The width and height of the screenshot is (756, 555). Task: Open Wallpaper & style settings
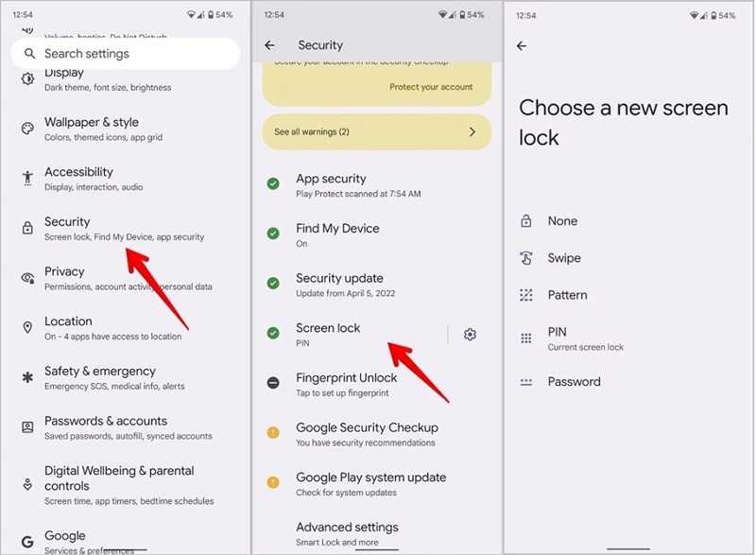[x=126, y=129]
